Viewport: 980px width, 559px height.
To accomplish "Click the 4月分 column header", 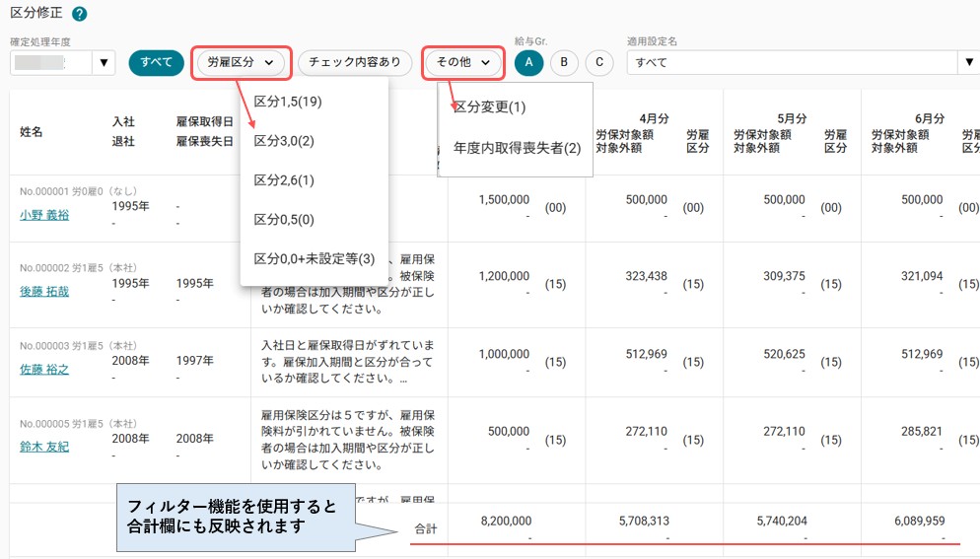I will pos(654,118).
